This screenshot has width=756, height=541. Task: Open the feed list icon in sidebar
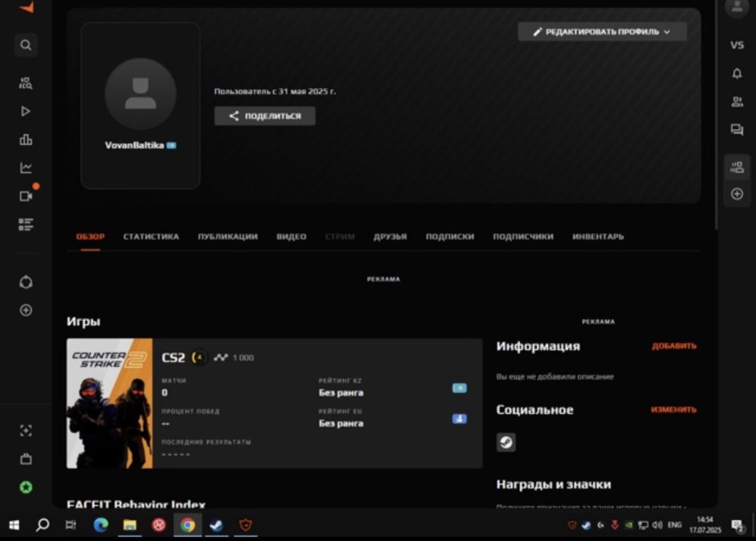pyautogui.click(x=26, y=224)
